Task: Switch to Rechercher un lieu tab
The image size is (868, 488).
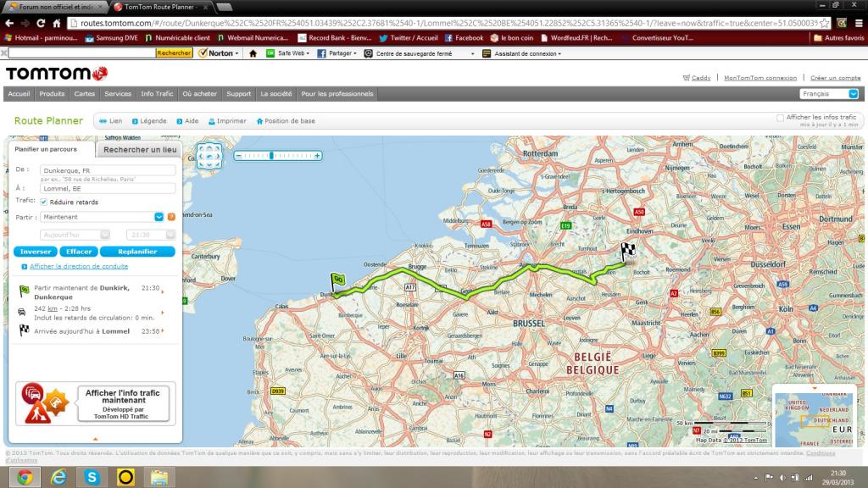Action: point(140,149)
